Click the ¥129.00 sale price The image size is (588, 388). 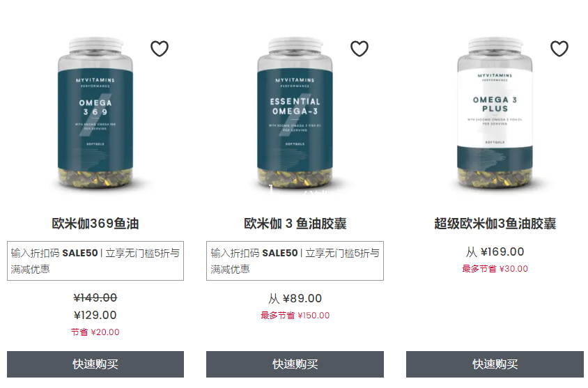(x=95, y=315)
